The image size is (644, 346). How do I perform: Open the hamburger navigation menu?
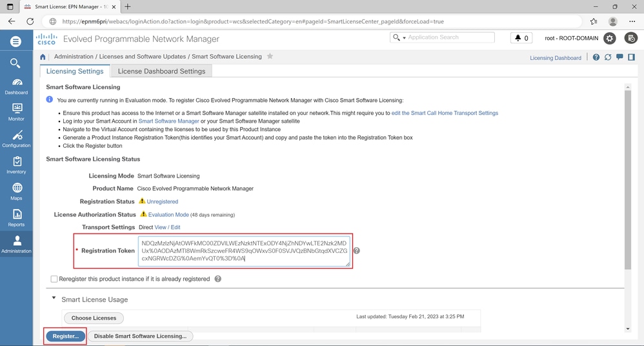(x=15, y=41)
